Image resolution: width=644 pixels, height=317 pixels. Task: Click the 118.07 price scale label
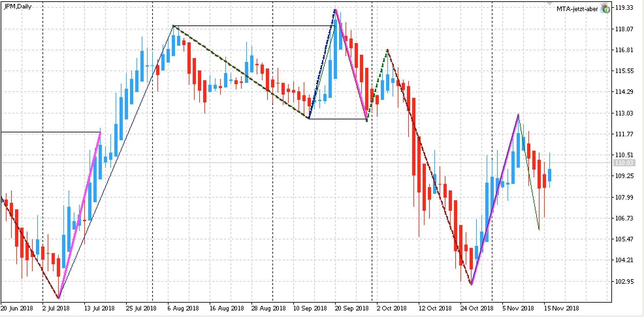624,29
